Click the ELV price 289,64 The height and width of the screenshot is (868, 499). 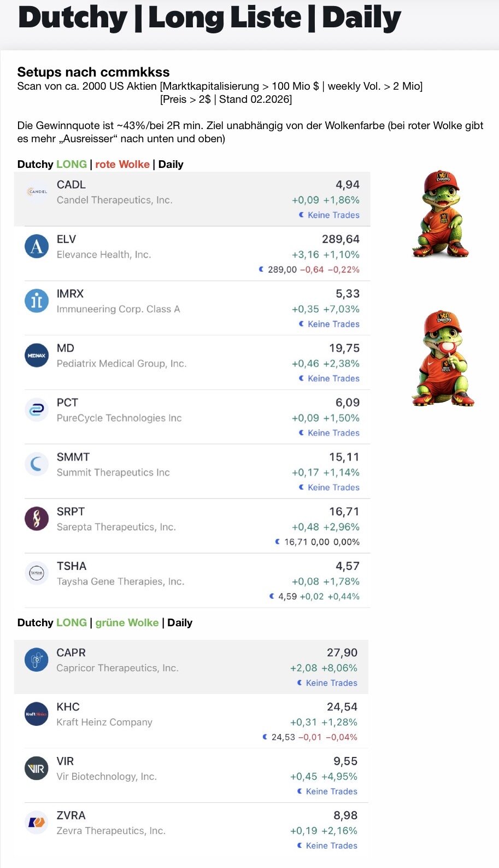tap(341, 239)
